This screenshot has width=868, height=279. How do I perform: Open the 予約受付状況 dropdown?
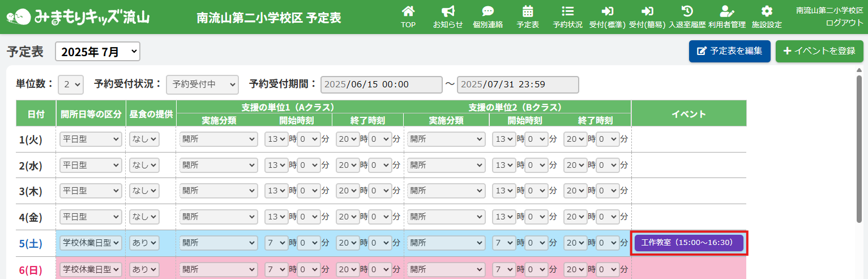click(202, 84)
